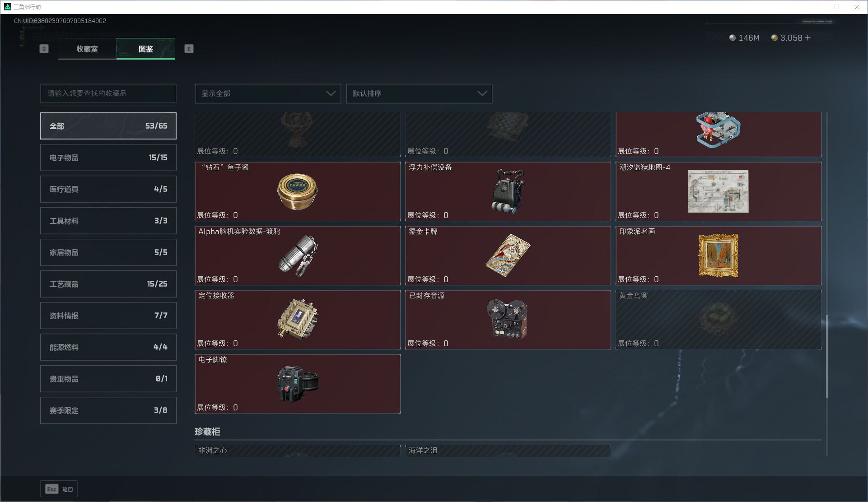
Task: Filter by 赛季限定 category
Action: [x=108, y=410]
